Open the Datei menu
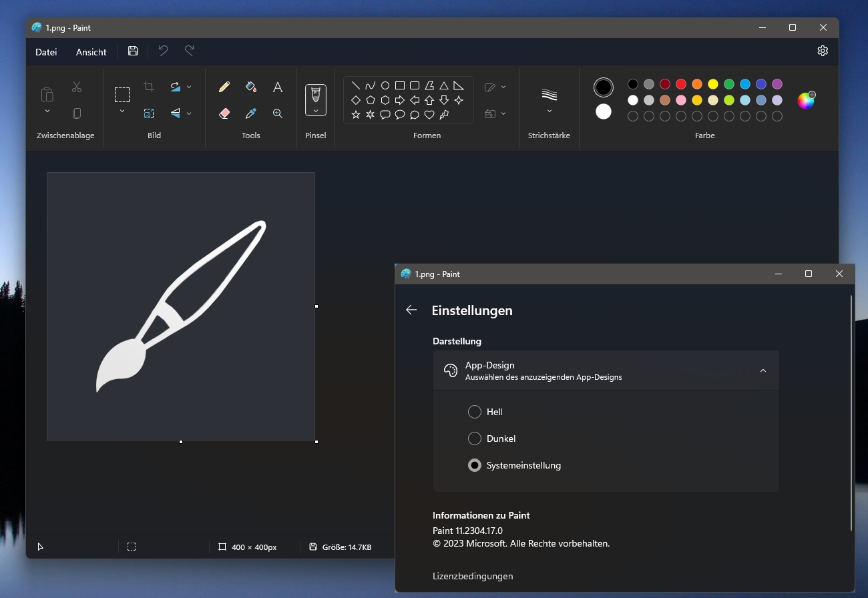This screenshot has width=868, height=598. click(x=46, y=52)
